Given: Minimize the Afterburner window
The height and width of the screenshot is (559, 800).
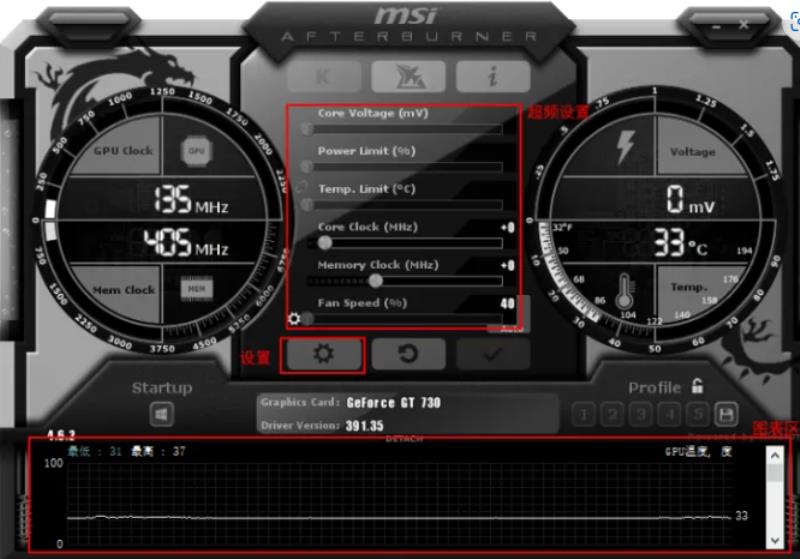Looking at the screenshot, I should point(717,26).
